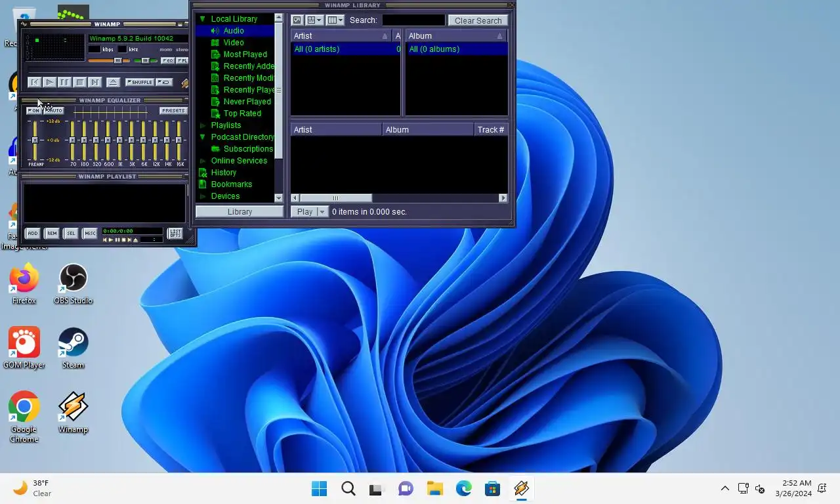
Task: Click the Pause button in Winamp main window
Action: (64, 82)
